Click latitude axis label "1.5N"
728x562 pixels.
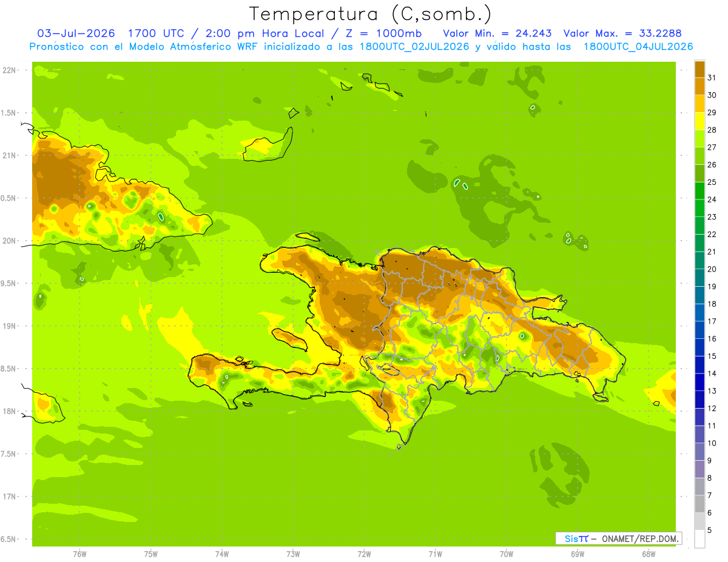(x=9, y=113)
